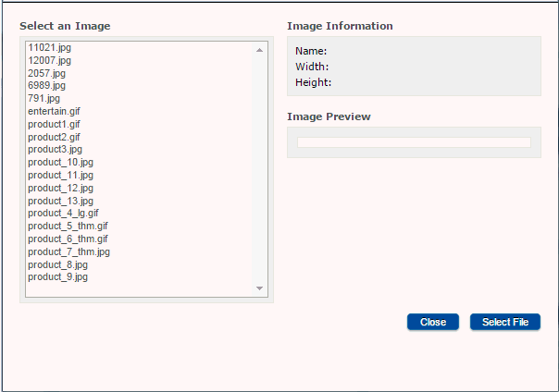Image resolution: width=559 pixels, height=392 pixels.
Task: Select product2.gif file entry
Action: 54,137
